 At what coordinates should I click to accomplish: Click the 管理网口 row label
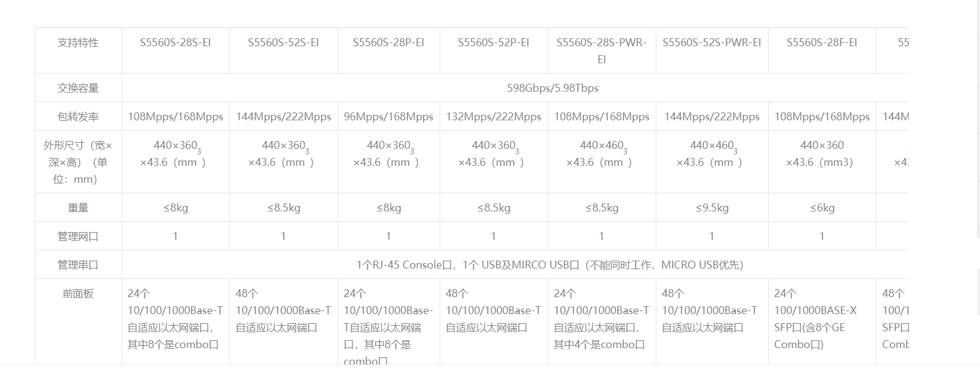(78, 236)
